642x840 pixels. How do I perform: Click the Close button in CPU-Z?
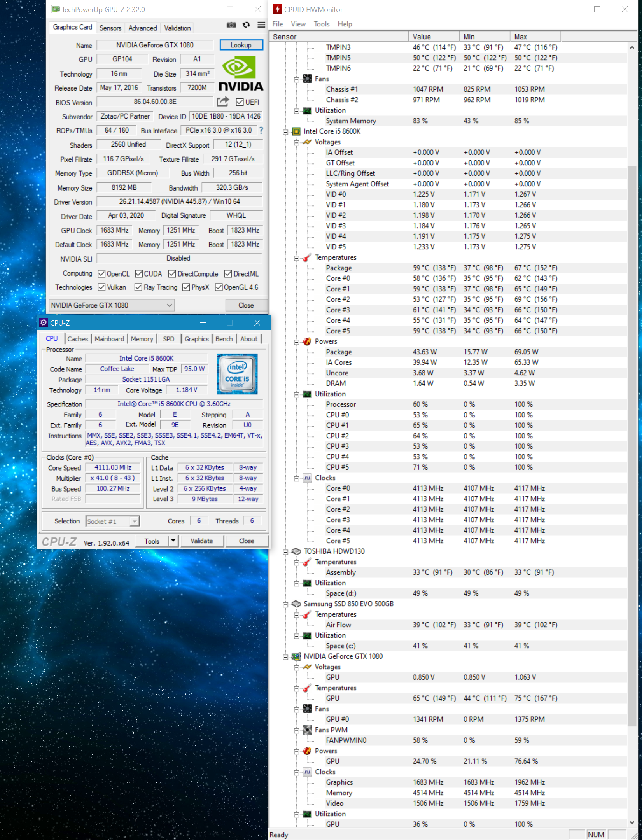pyautogui.click(x=247, y=541)
